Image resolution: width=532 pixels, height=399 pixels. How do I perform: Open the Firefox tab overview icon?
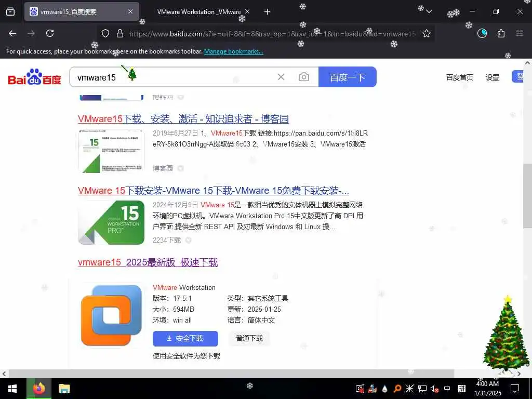coord(10,12)
